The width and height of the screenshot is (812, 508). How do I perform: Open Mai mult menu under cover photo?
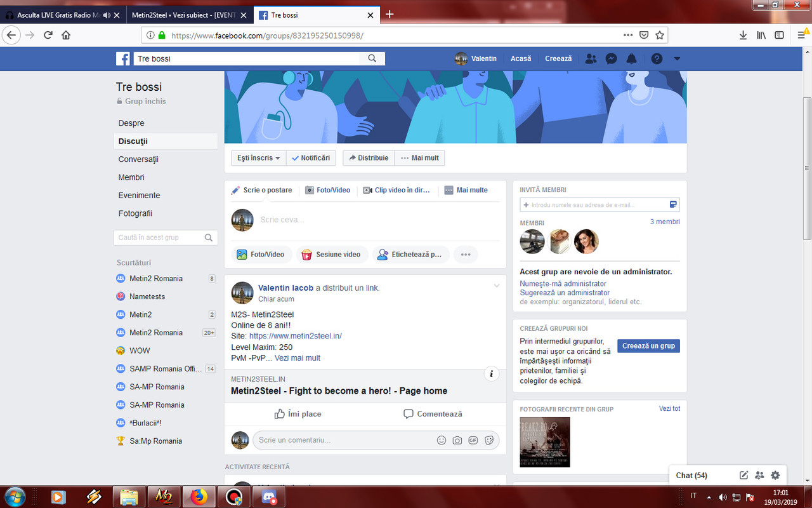(x=419, y=157)
